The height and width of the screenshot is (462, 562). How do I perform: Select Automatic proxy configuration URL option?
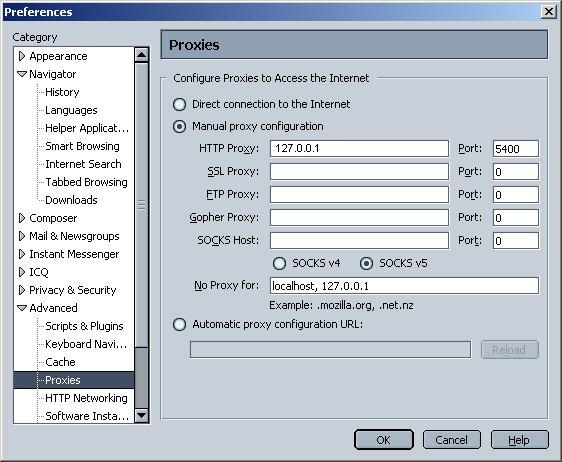click(x=179, y=325)
